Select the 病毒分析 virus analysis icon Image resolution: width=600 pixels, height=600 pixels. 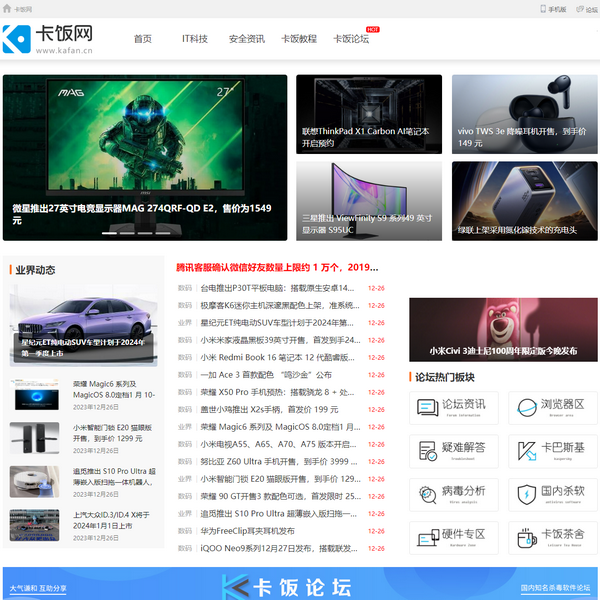tap(425, 493)
